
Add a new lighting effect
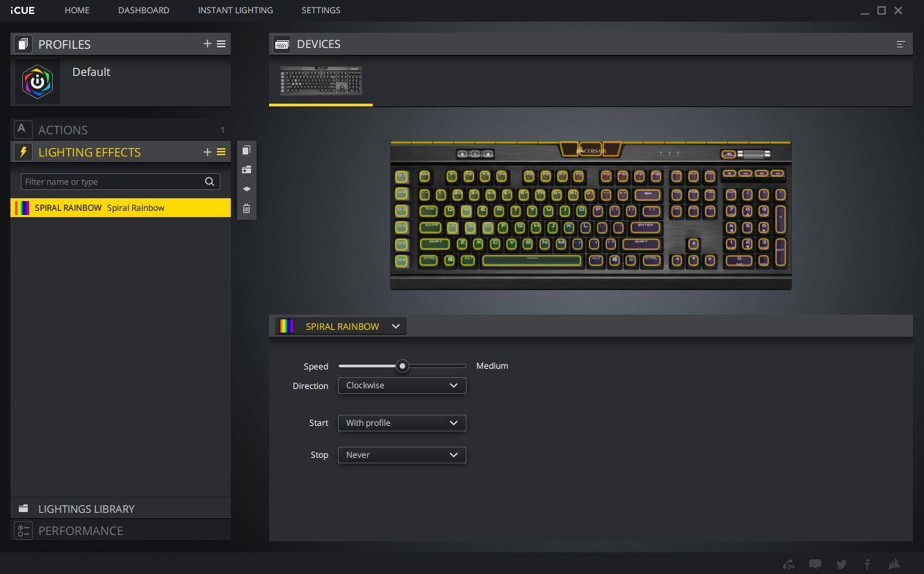207,152
